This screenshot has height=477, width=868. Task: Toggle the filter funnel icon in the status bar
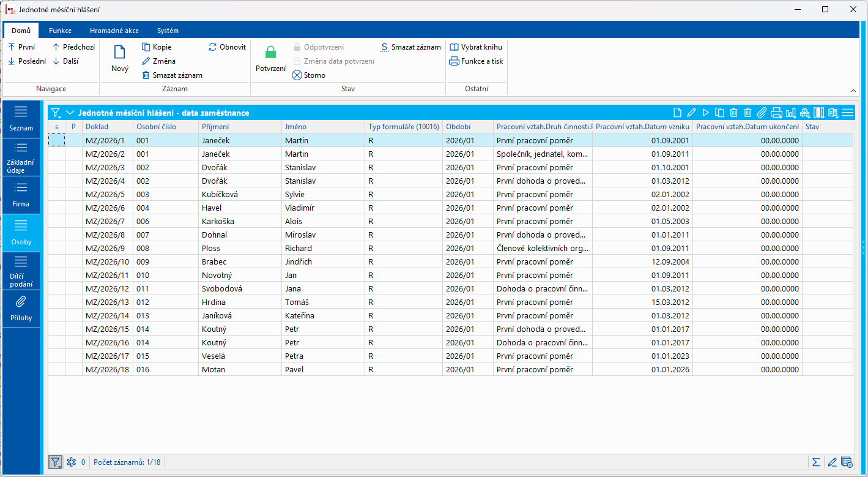click(56, 462)
